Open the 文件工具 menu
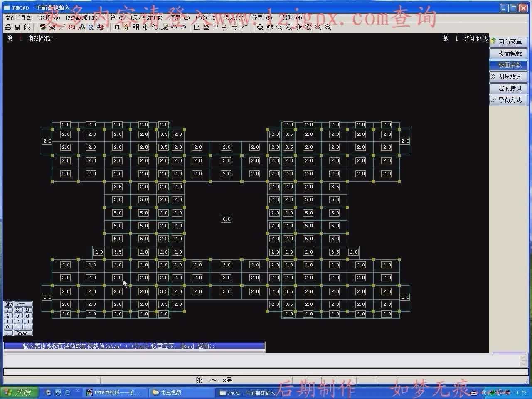 19,18
